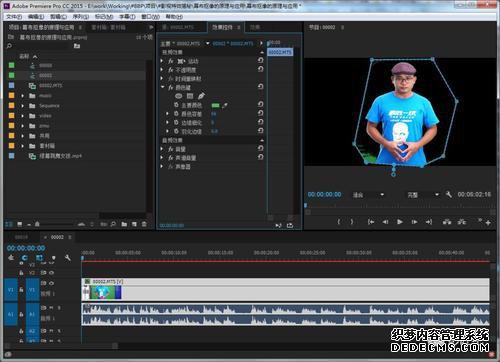Open the timeline wrench settings icon

click(x=68, y=258)
